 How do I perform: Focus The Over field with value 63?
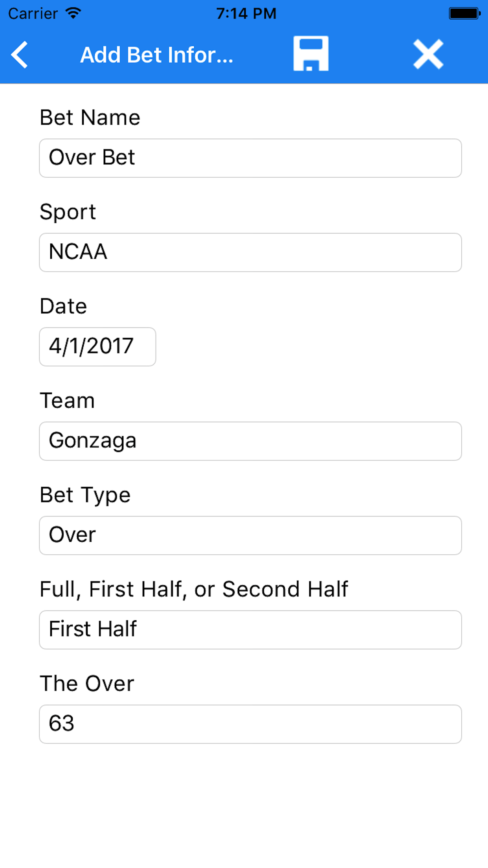click(x=250, y=724)
